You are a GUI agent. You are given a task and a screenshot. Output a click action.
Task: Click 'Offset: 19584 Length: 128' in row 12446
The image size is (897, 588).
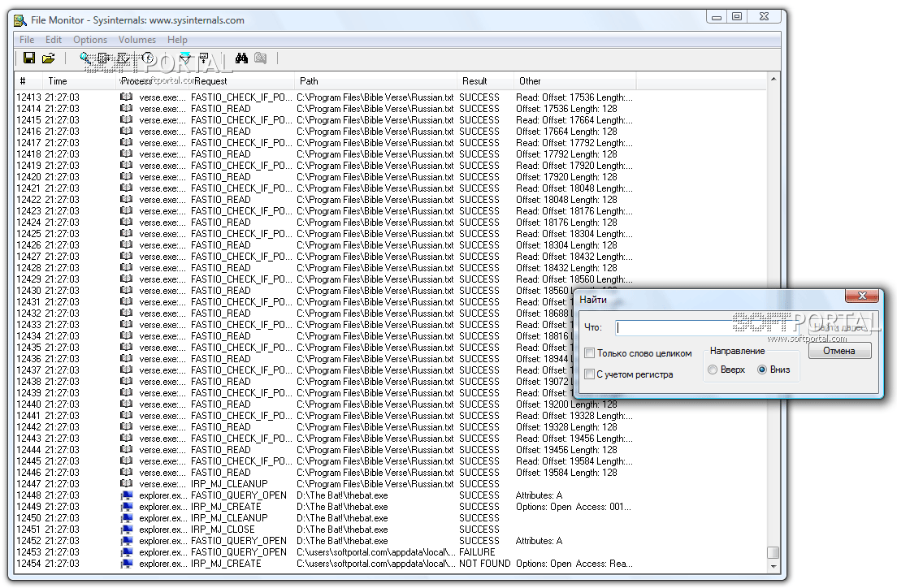(566, 473)
